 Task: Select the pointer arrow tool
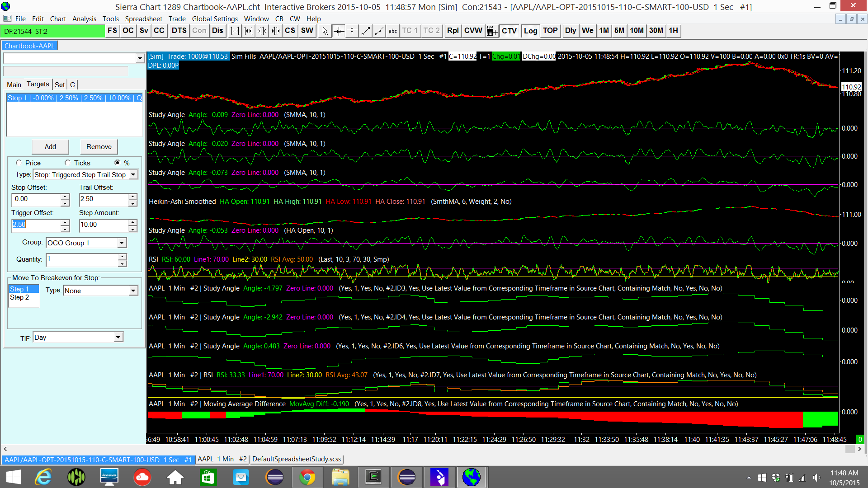coord(325,31)
